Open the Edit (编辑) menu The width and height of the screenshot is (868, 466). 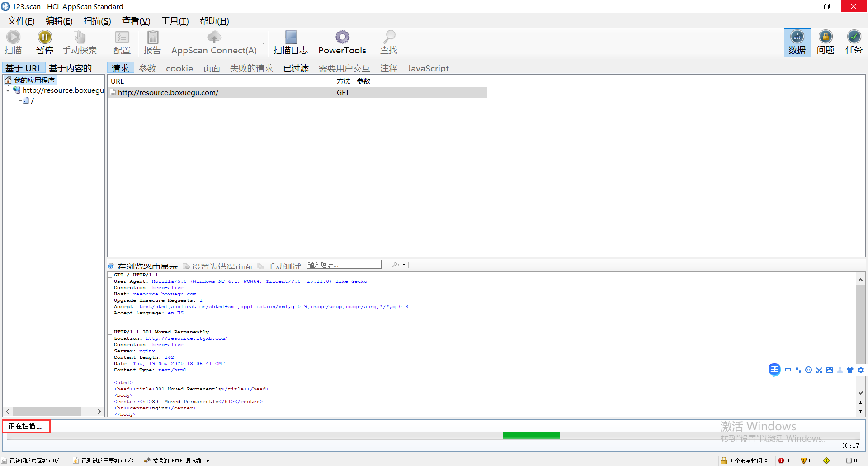click(x=59, y=21)
